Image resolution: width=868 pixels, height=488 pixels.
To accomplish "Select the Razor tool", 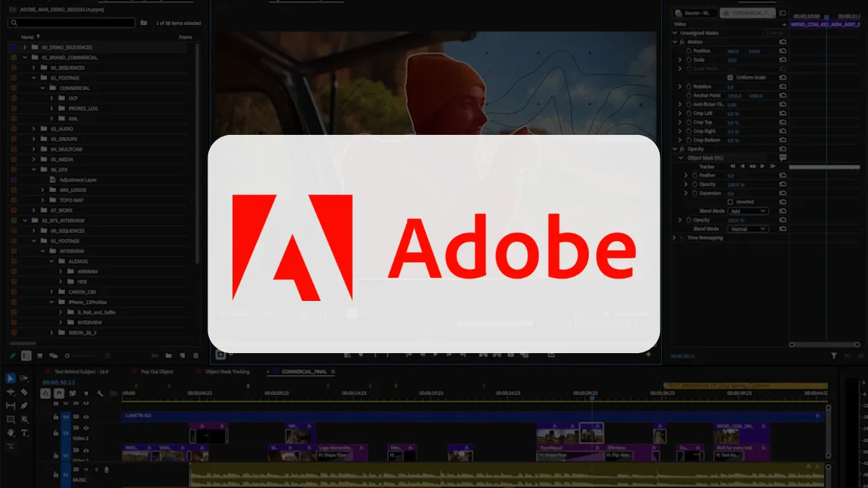I will (x=24, y=392).
